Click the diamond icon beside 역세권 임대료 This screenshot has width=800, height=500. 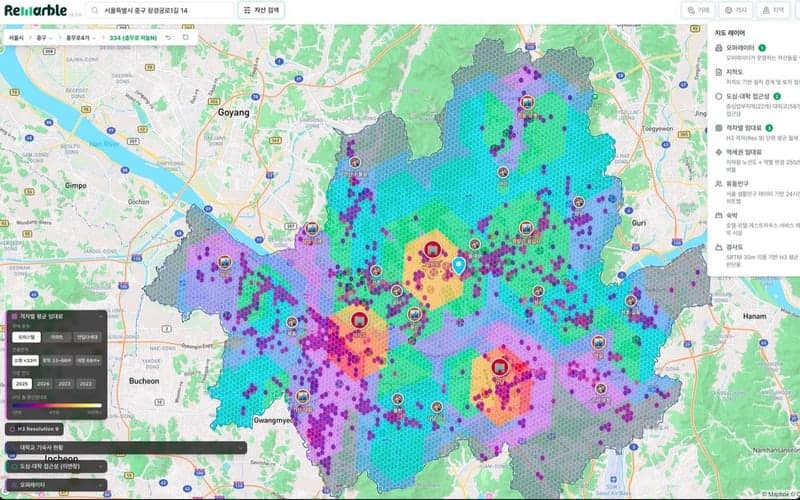(719, 152)
